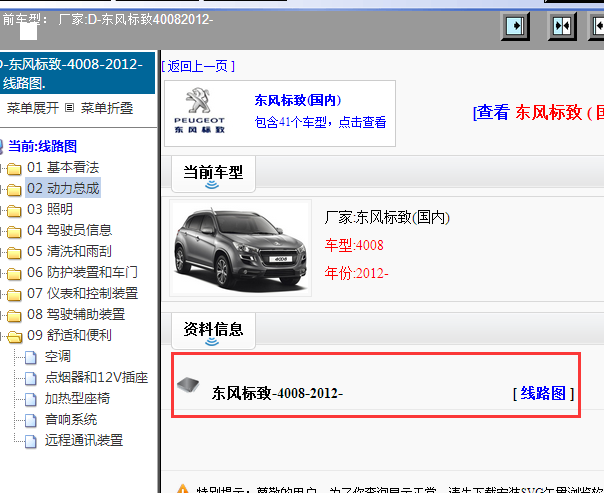Viewport: 604px width, 493px height.
Task: Select the 02 动力总成 folder
Action: [x=63, y=188]
